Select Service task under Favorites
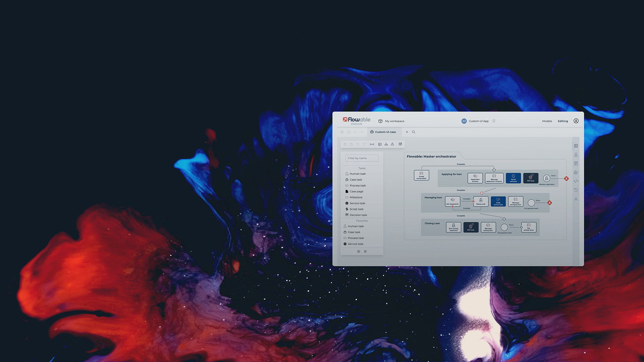Image resolution: width=644 pixels, height=362 pixels. 353,244
